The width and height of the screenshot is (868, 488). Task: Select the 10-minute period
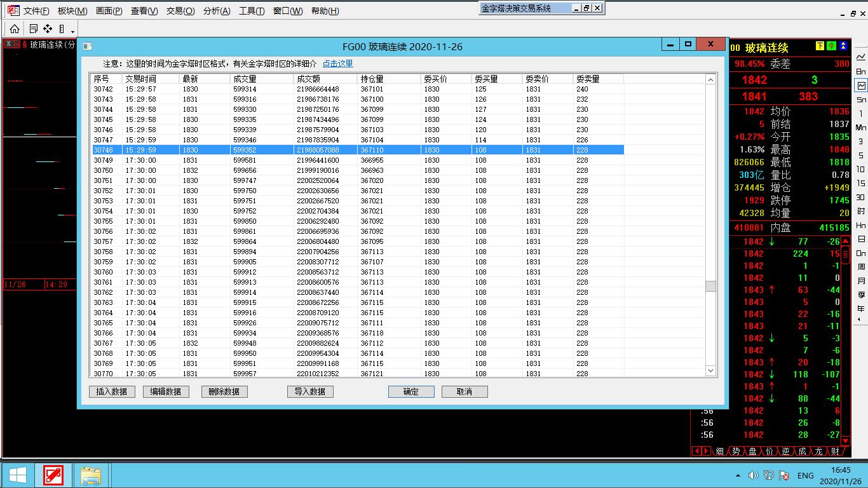861,169
